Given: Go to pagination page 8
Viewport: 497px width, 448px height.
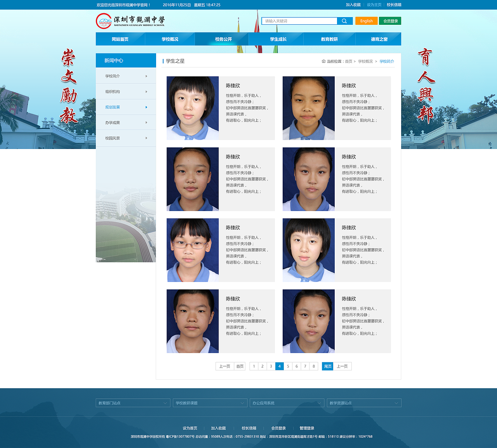Looking at the screenshot, I should click(314, 366).
